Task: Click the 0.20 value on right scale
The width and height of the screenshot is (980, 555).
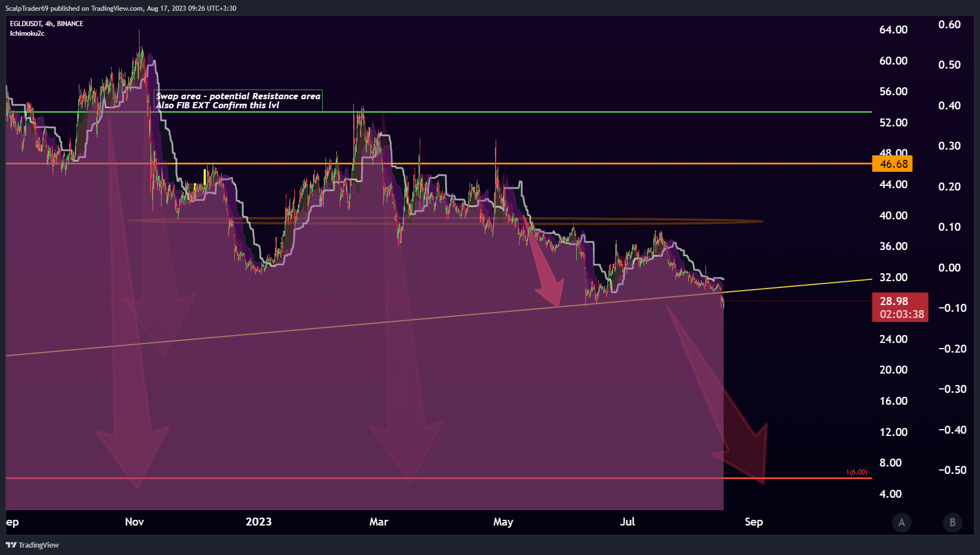Action: pos(949,187)
